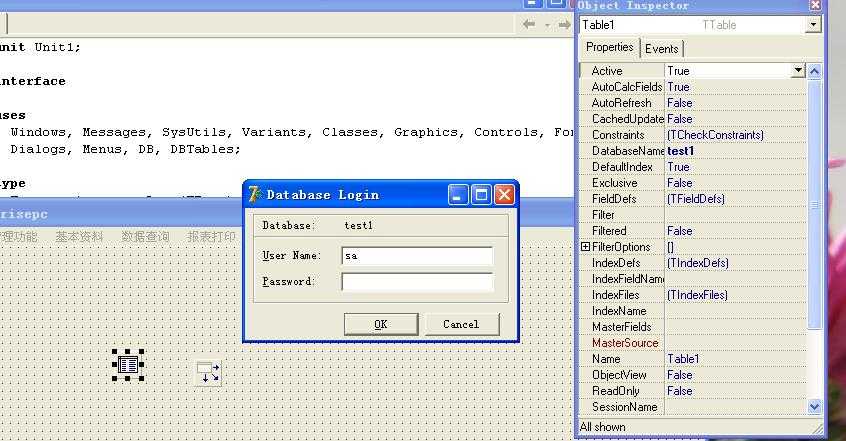Focus the Password field

417,282
